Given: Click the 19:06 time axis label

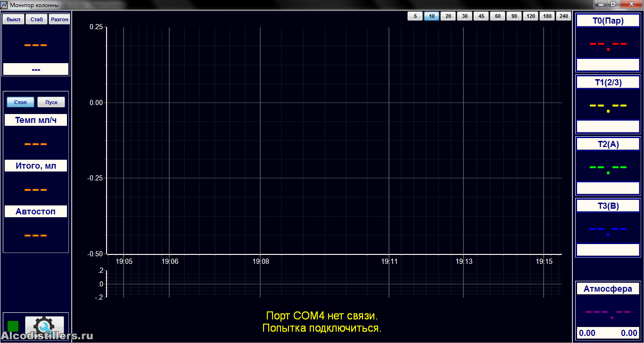Looking at the screenshot, I should coord(170,261).
